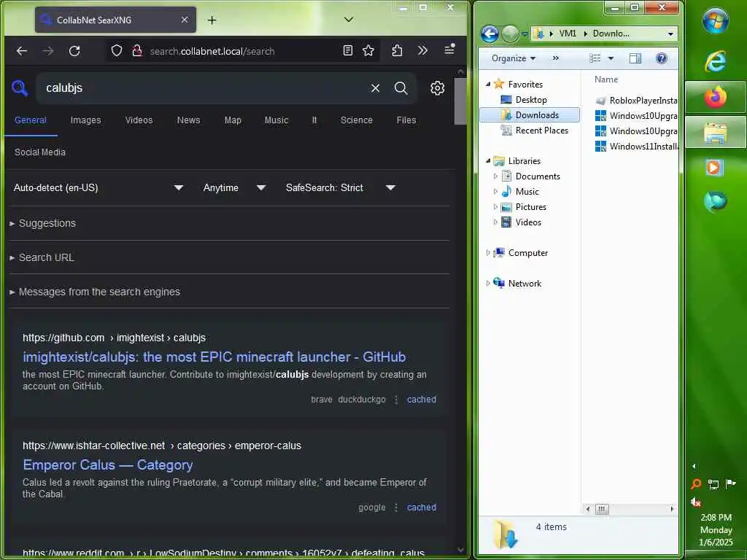Switch to the Social Media tab
This screenshot has width=747, height=560.
[40, 152]
